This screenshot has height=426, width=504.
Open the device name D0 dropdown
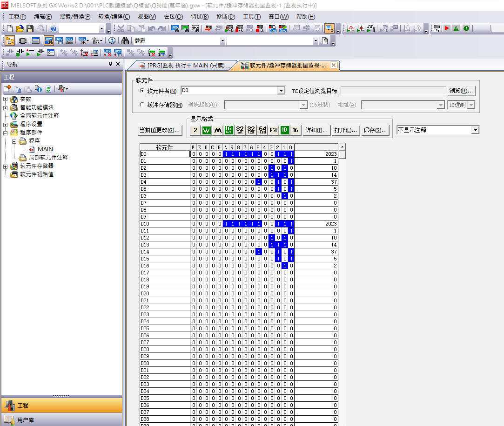[x=281, y=91]
